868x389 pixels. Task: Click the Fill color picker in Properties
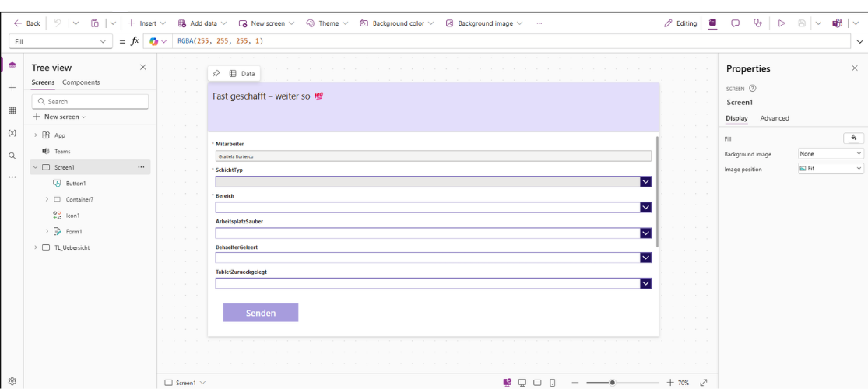pyautogui.click(x=853, y=138)
